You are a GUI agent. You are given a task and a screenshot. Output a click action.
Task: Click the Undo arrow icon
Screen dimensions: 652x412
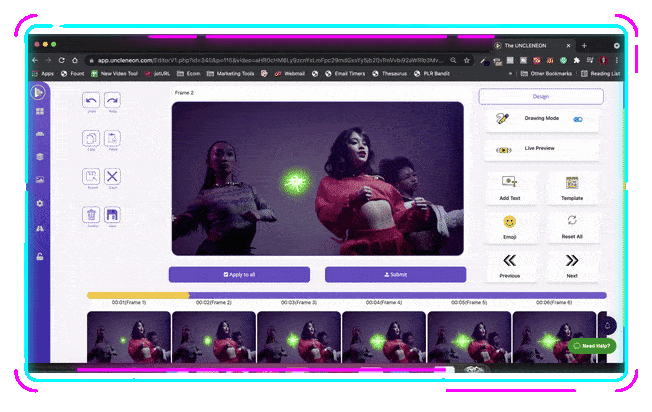tap(91, 100)
